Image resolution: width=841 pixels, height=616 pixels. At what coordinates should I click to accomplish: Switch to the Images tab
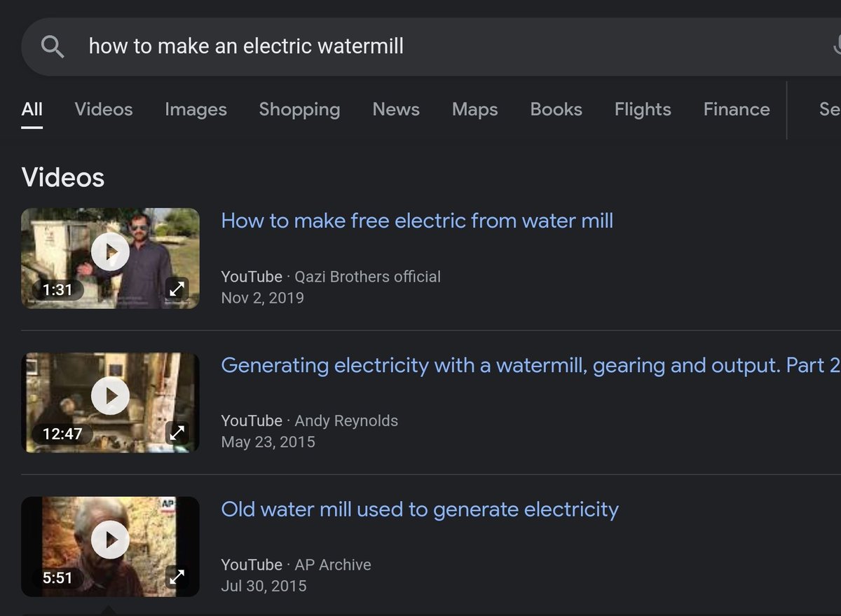196,109
